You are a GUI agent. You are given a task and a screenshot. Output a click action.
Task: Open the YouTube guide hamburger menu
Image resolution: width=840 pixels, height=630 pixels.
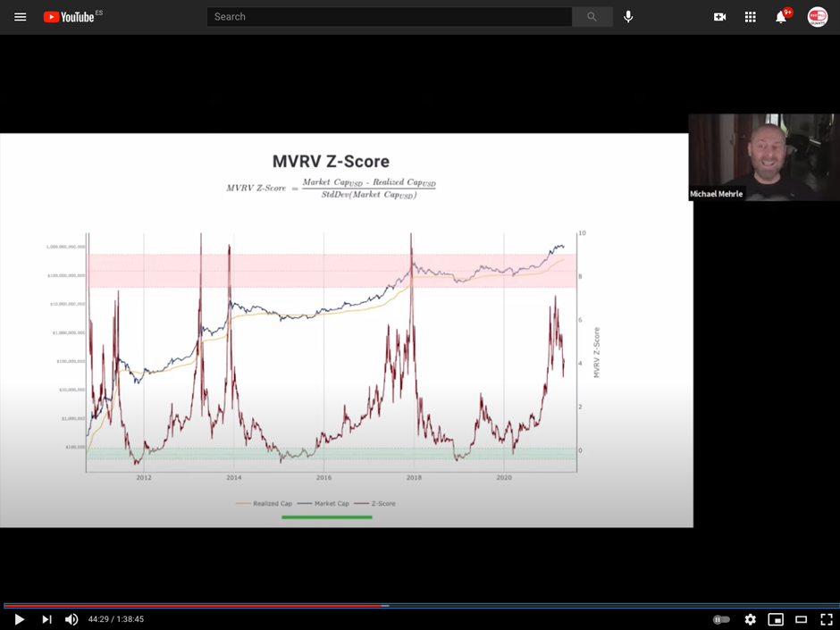pos(20,17)
